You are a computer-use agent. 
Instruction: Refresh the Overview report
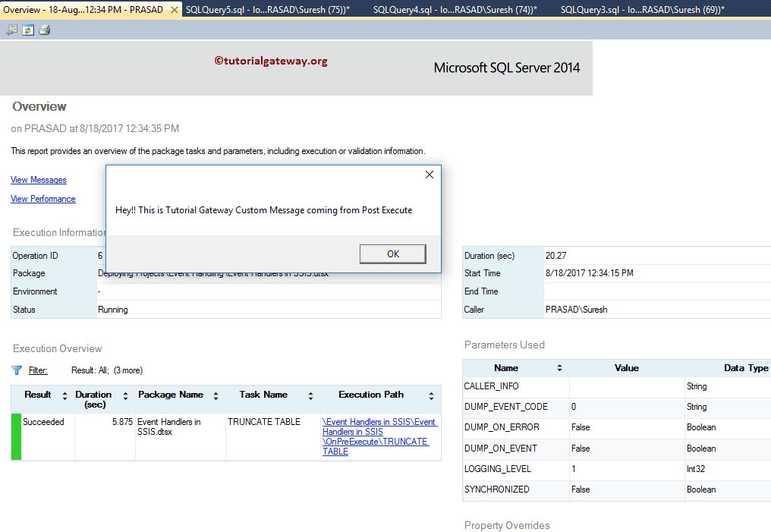coord(28,29)
